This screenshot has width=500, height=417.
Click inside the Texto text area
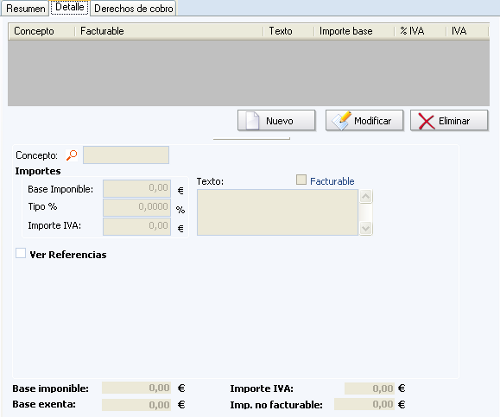278,212
